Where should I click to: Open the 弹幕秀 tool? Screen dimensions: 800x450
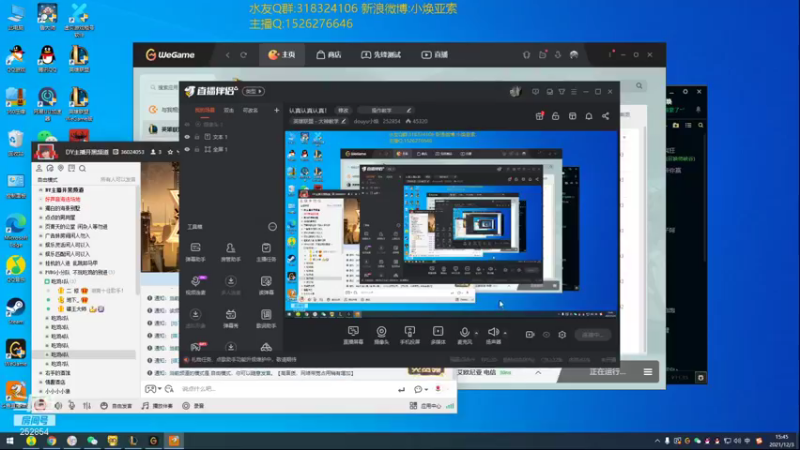tap(231, 318)
